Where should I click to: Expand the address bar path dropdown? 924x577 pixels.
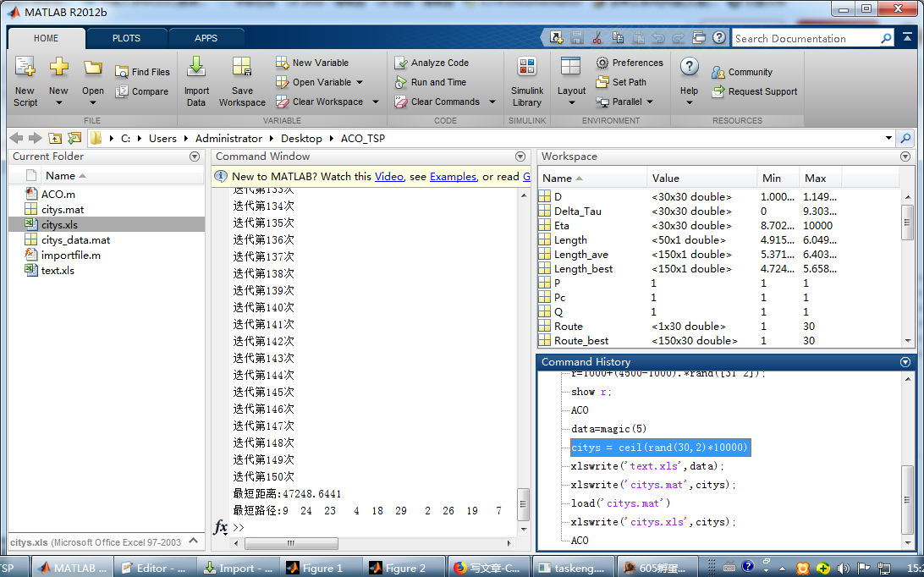[888, 138]
